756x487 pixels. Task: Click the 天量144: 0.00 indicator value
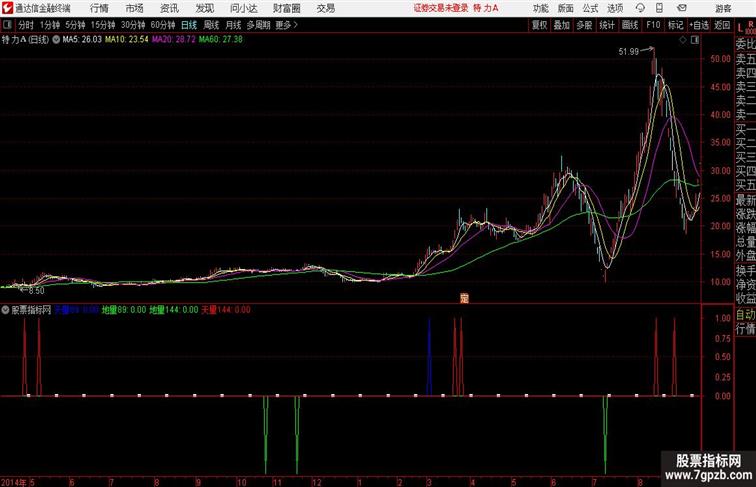tap(226, 310)
